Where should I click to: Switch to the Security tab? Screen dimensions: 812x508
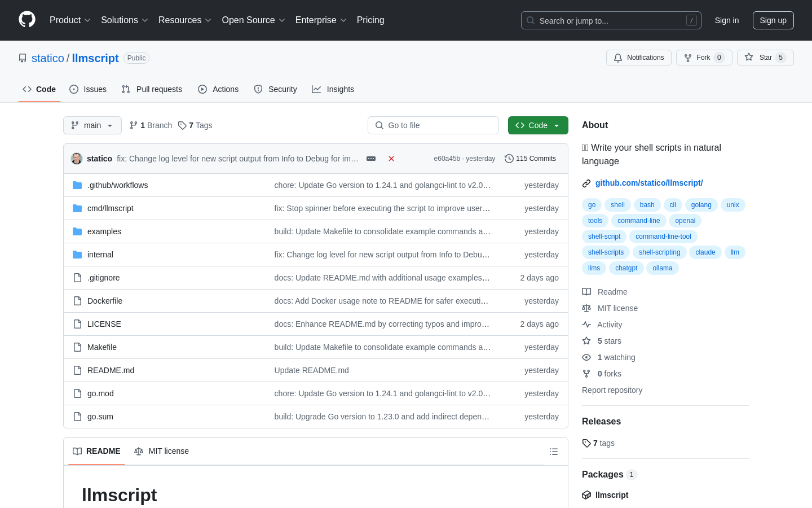tap(275, 89)
